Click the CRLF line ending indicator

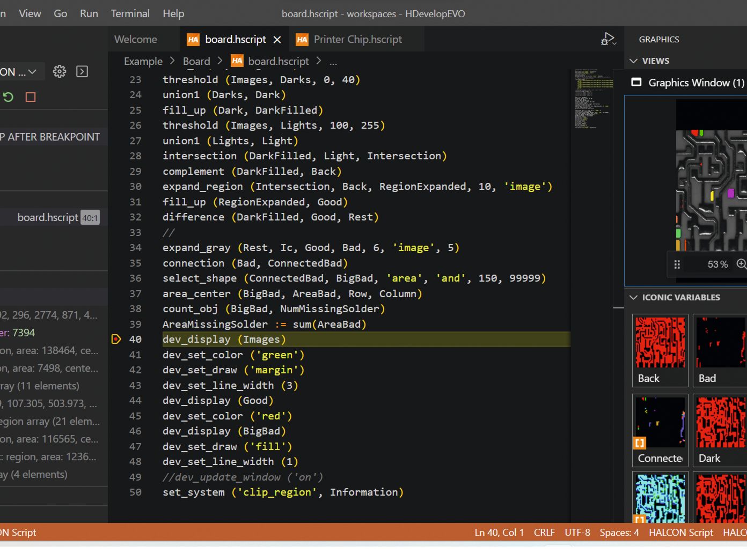click(544, 532)
